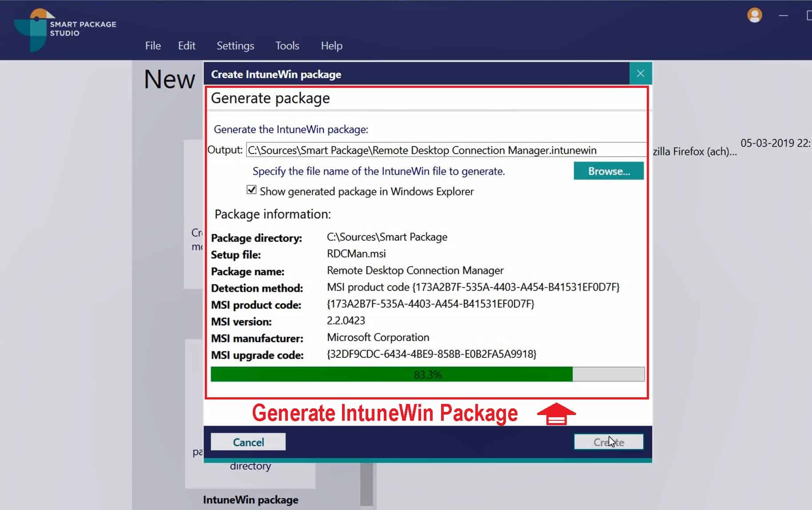Click the Output file path field
This screenshot has width=812, height=510.
[446, 150]
